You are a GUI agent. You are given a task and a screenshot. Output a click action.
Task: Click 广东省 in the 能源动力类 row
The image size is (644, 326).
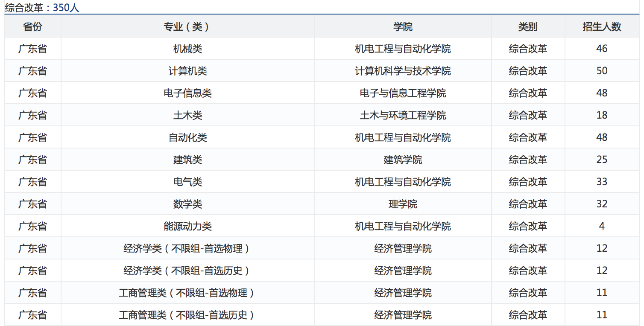click(x=32, y=226)
